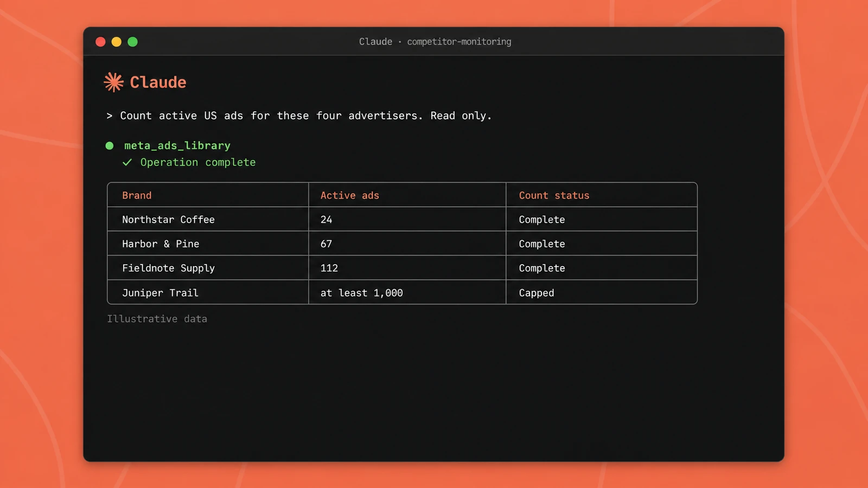
Task: Click the 'Count status' column header
Action: point(554,195)
